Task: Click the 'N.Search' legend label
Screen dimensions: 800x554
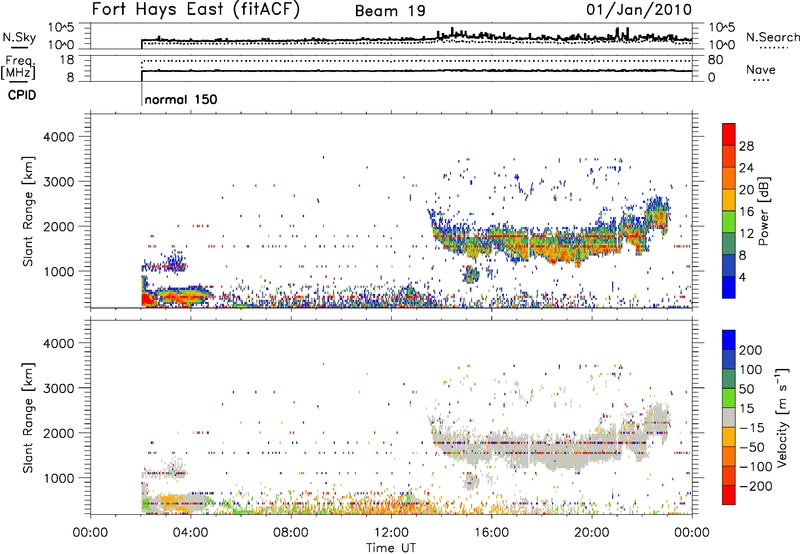Action: tap(772, 37)
